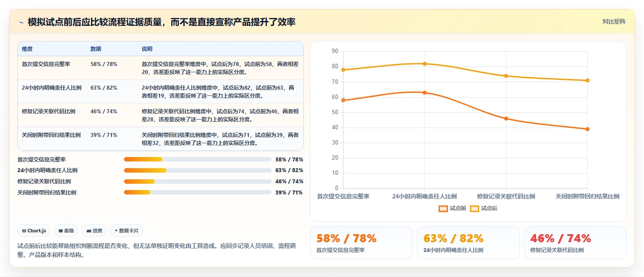Select table row cell 修复记录关联代码比例

[x=49, y=111]
